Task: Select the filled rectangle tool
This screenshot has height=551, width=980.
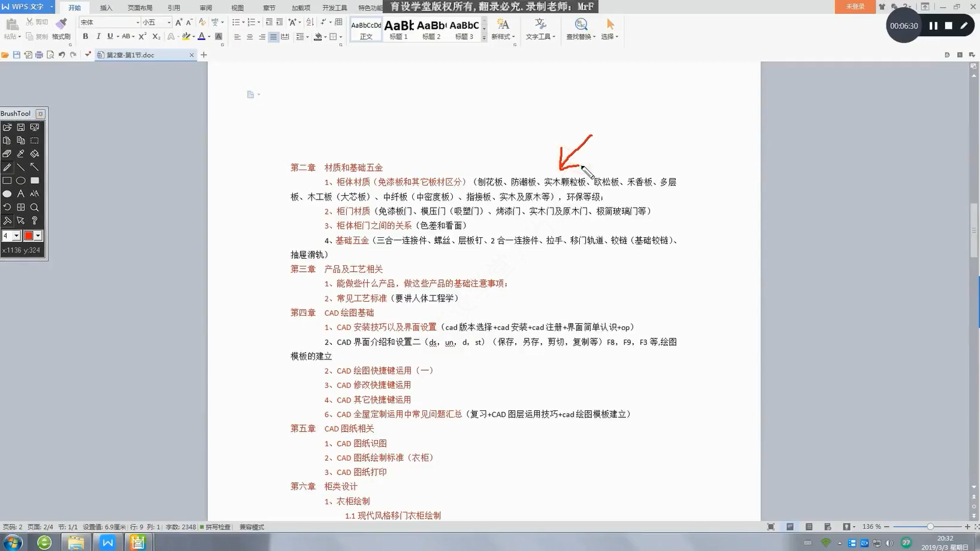Action: pyautogui.click(x=35, y=180)
